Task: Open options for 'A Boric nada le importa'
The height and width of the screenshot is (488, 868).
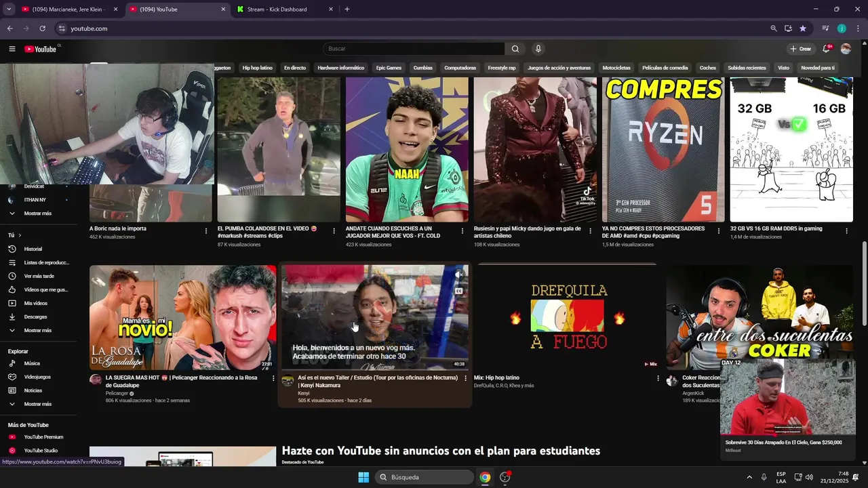Action: [x=206, y=231]
